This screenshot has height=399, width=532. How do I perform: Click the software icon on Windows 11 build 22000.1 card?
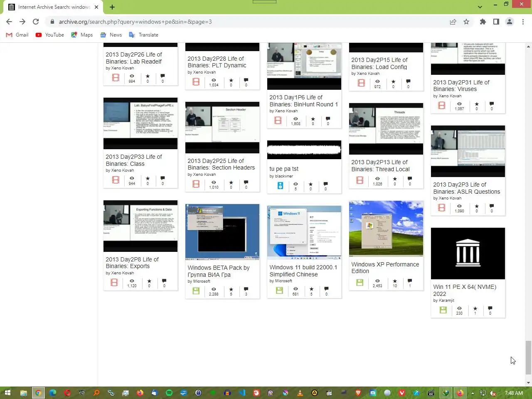(279, 291)
